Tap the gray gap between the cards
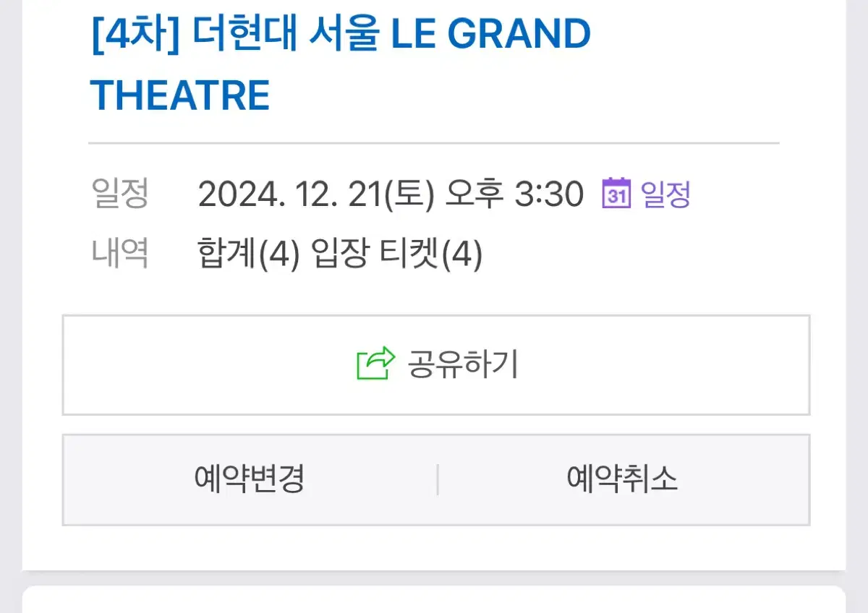Screen dimensions: 868x613 pos(434,578)
